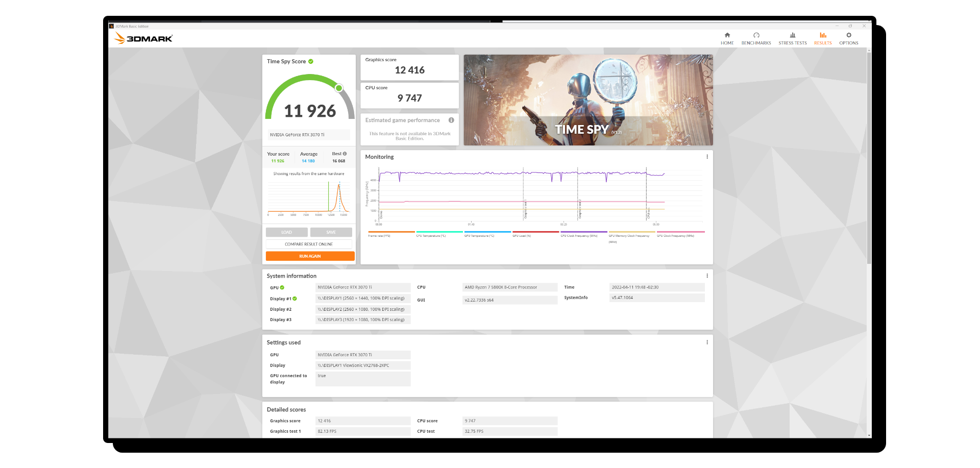Click the Detailed scores CPU score field
Screen dimensions: 980x468
[510, 421]
